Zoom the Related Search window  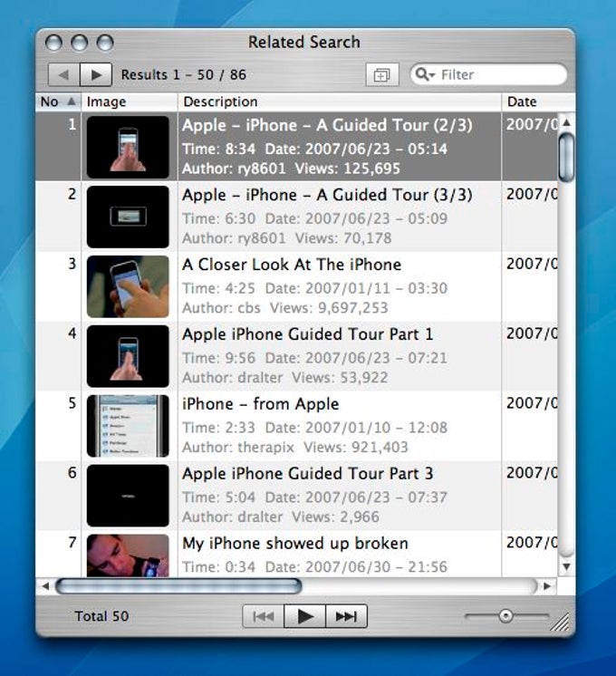[x=105, y=43]
